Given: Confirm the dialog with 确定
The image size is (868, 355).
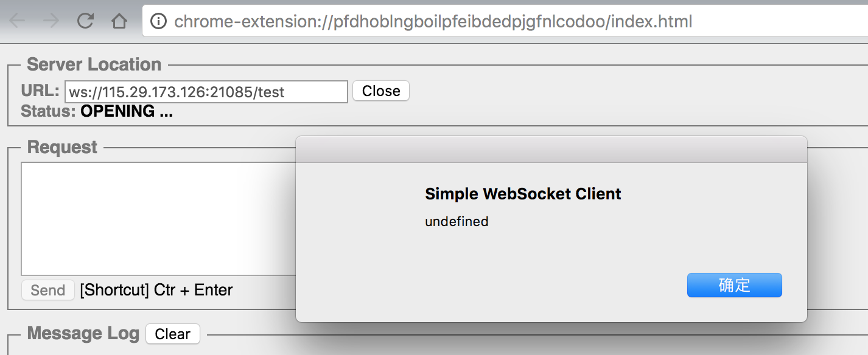Looking at the screenshot, I should pyautogui.click(x=734, y=285).
